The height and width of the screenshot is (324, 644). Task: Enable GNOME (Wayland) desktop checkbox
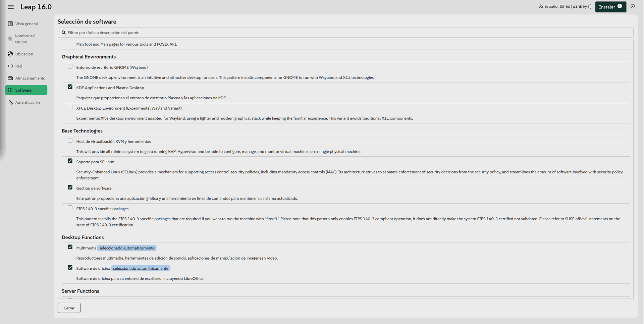[x=70, y=66]
